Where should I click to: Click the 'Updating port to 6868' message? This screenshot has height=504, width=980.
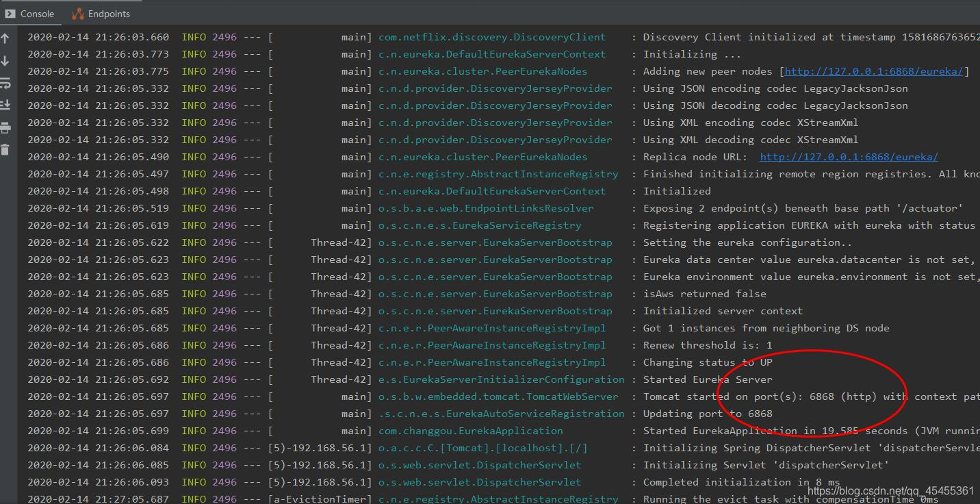click(708, 414)
